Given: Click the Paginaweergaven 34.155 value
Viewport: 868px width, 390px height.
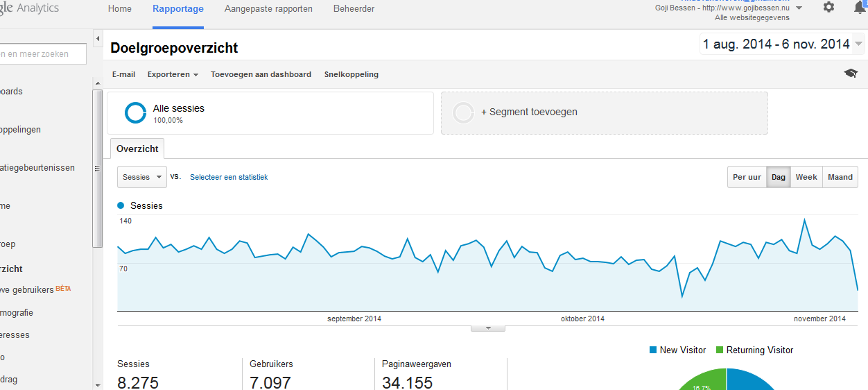Looking at the screenshot, I should (x=408, y=382).
